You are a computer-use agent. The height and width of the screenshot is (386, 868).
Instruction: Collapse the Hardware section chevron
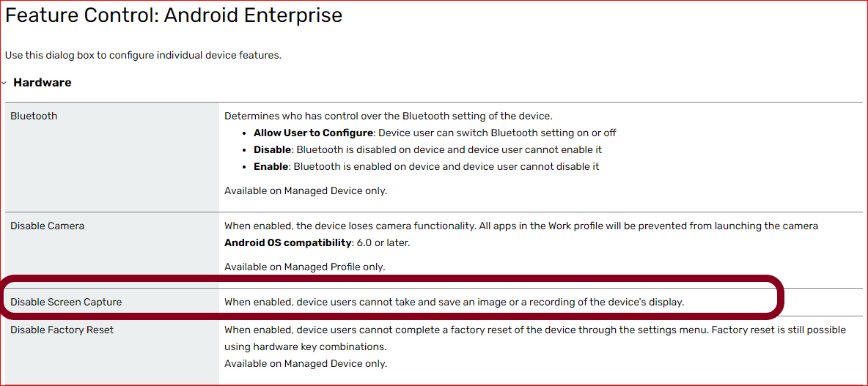click(x=4, y=83)
